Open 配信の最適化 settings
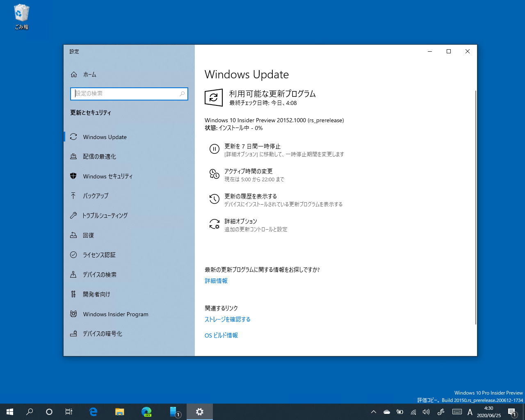This screenshot has width=525, height=420. 100,156
